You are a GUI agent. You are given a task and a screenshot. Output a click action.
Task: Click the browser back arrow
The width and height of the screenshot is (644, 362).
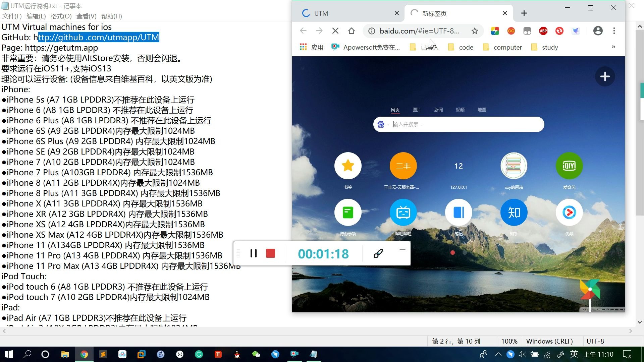[303, 31]
